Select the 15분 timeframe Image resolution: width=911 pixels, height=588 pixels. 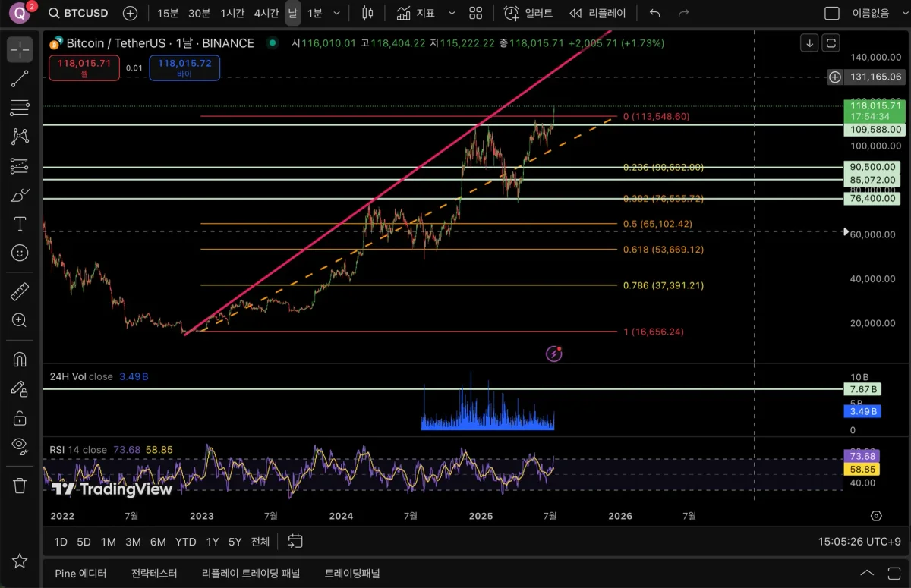coord(168,13)
